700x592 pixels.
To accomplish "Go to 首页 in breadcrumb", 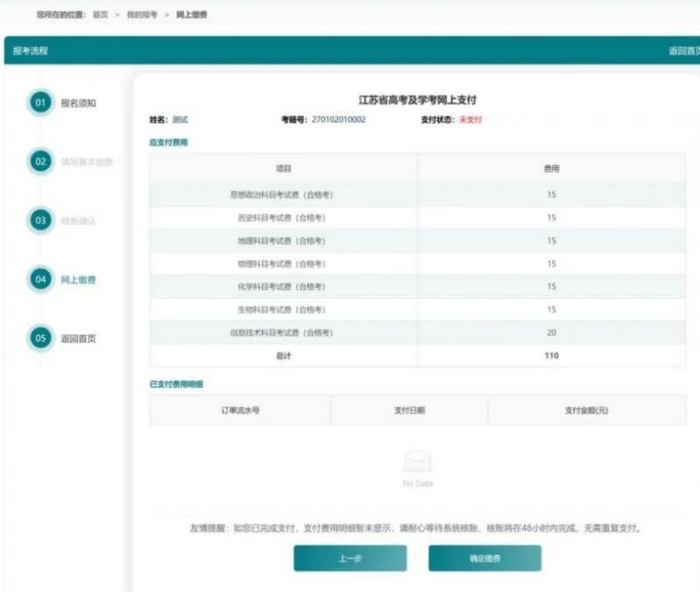I will coord(101,15).
